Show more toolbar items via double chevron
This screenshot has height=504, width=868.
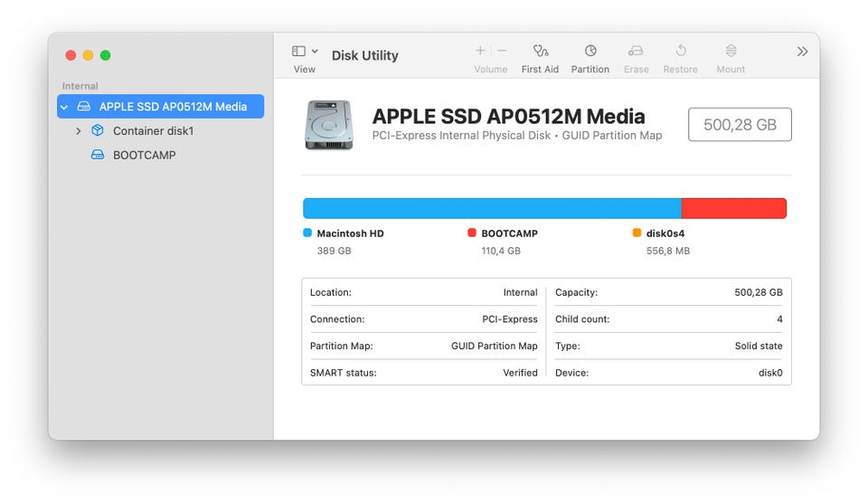pos(802,52)
